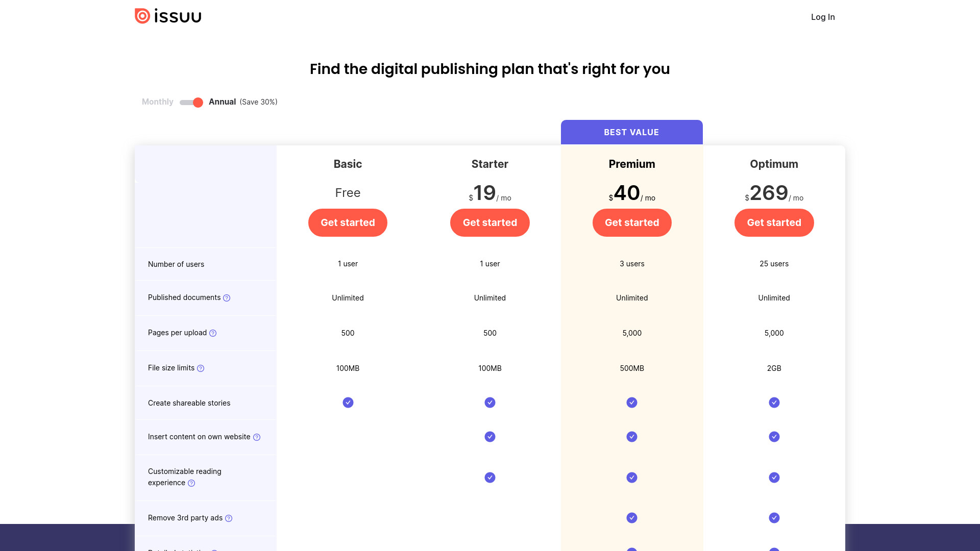Click Get started under Starter plan
The height and width of the screenshot is (551, 980).
[490, 222]
